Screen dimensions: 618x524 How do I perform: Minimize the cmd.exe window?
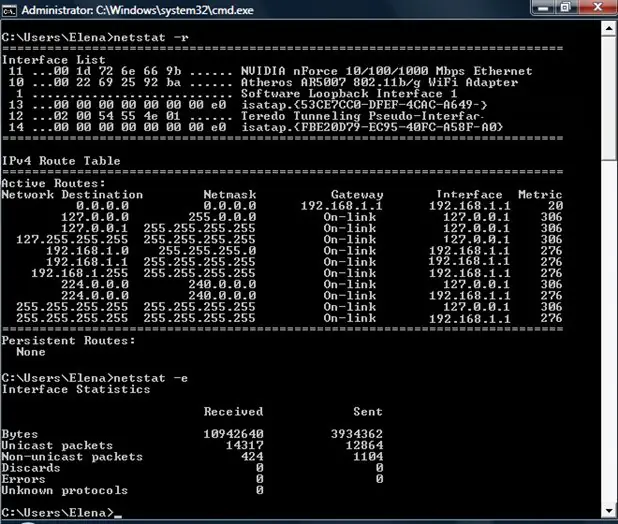pos(544,7)
